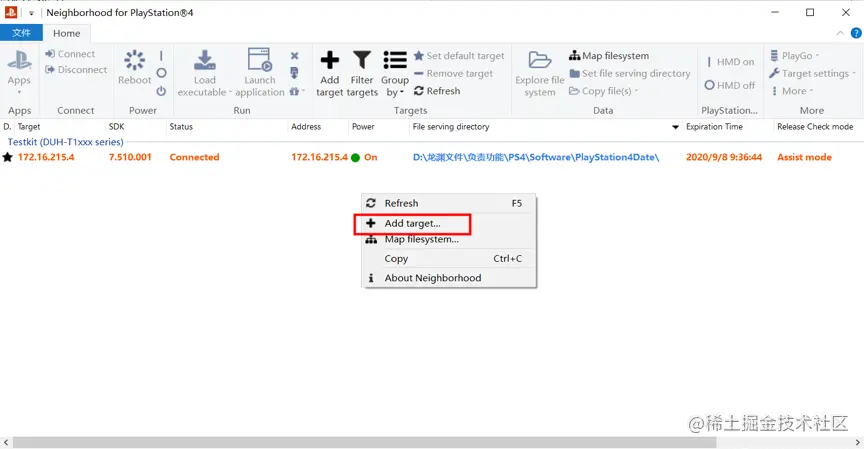Click the rest-mode circle icon in Power group

coord(161,73)
